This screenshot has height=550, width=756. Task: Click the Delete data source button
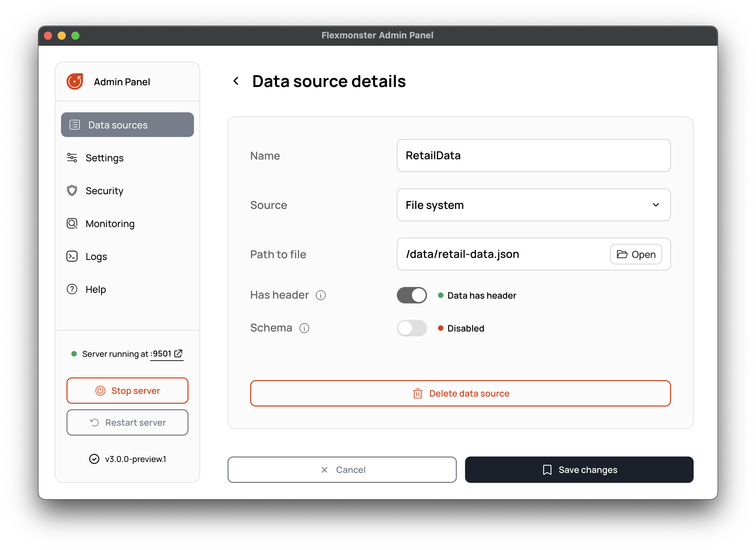460,393
